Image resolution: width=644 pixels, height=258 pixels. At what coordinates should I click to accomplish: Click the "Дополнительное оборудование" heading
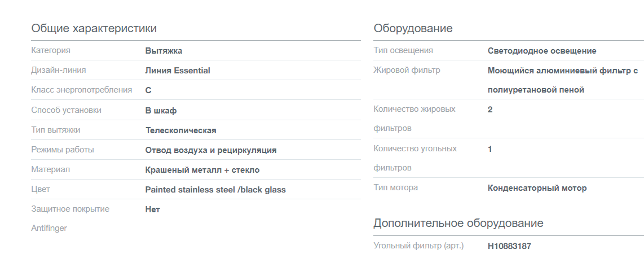(458, 223)
